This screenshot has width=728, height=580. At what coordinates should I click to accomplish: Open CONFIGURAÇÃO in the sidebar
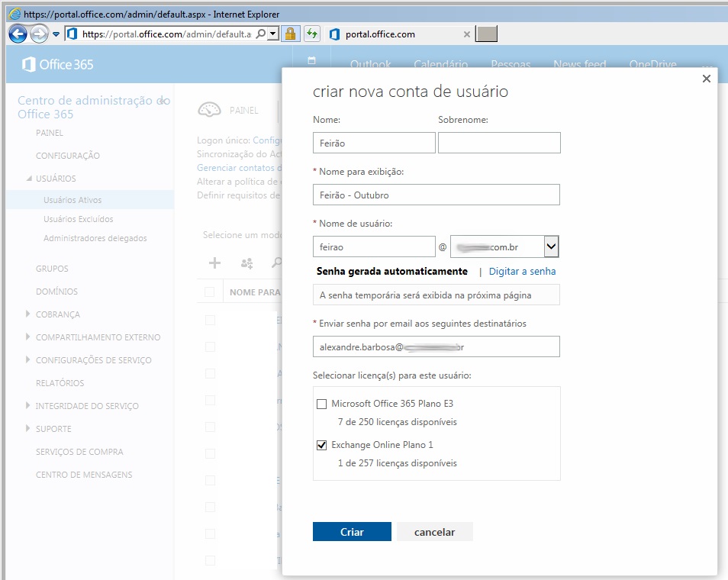pyautogui.click(x=68, y=156)
